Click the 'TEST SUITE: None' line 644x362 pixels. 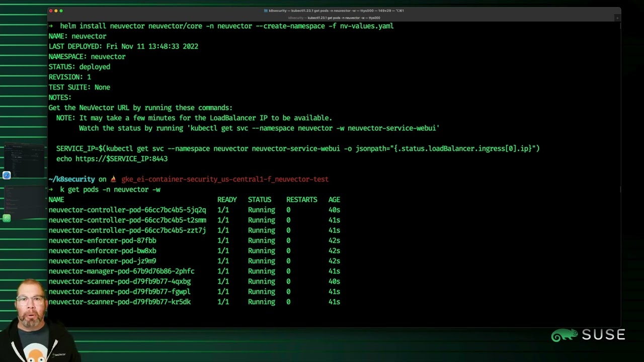pyautogui.click(x=79, y=87)
